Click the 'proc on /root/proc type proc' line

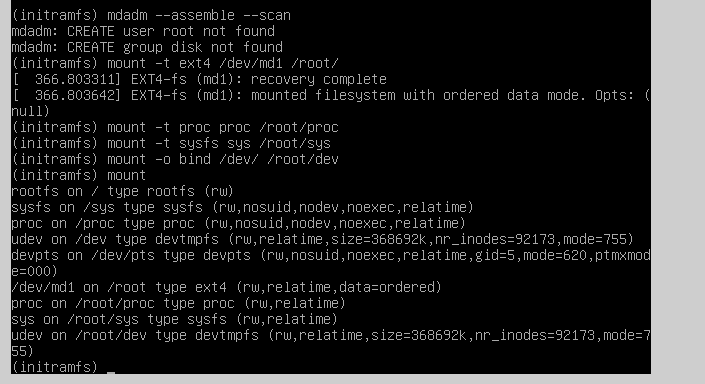[178, 304]
